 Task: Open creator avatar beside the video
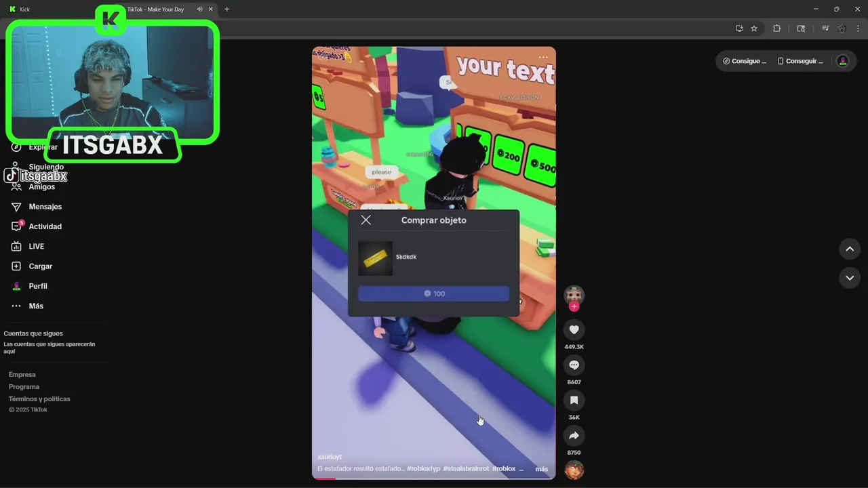tap(574, 294)
